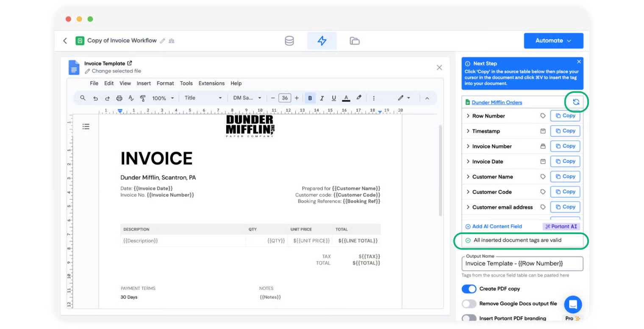Open the output folder icon

click(355, 41)
